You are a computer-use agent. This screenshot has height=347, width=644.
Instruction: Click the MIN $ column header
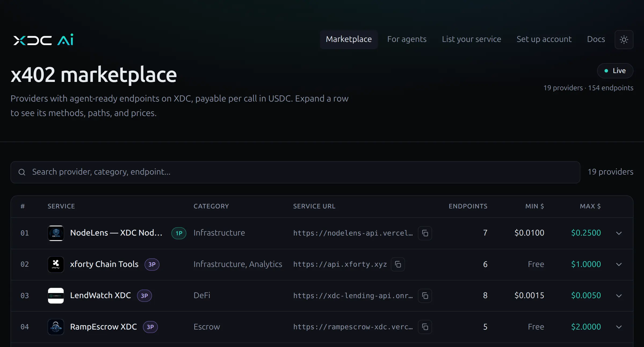pyautogui.click(x=534, y=206)
